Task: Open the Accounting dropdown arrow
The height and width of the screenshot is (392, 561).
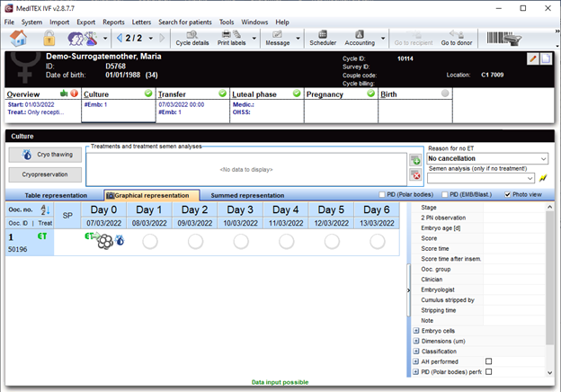Action: click(x=383, y=39)
